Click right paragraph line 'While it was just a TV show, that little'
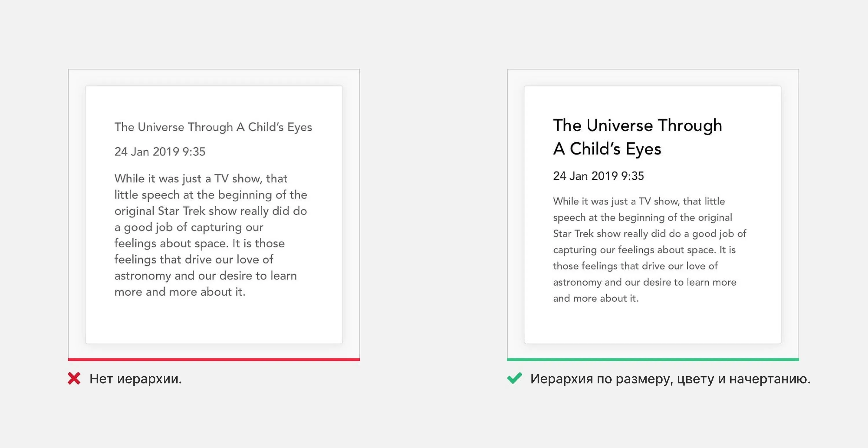 click(639, 201)
